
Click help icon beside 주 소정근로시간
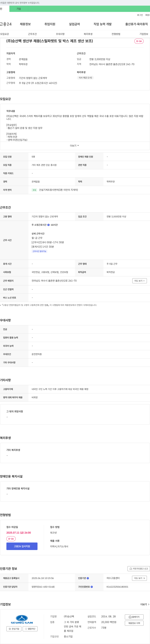pos(48,225)
